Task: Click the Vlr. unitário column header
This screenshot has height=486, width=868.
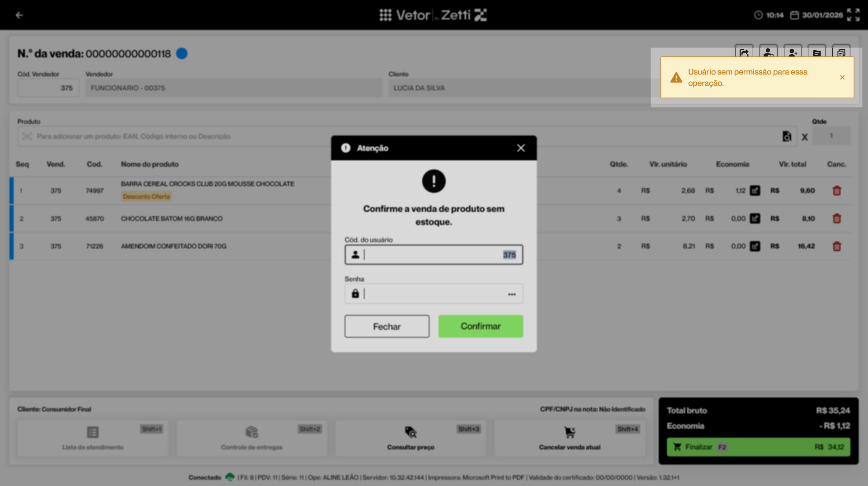Action: pos(668,164)
